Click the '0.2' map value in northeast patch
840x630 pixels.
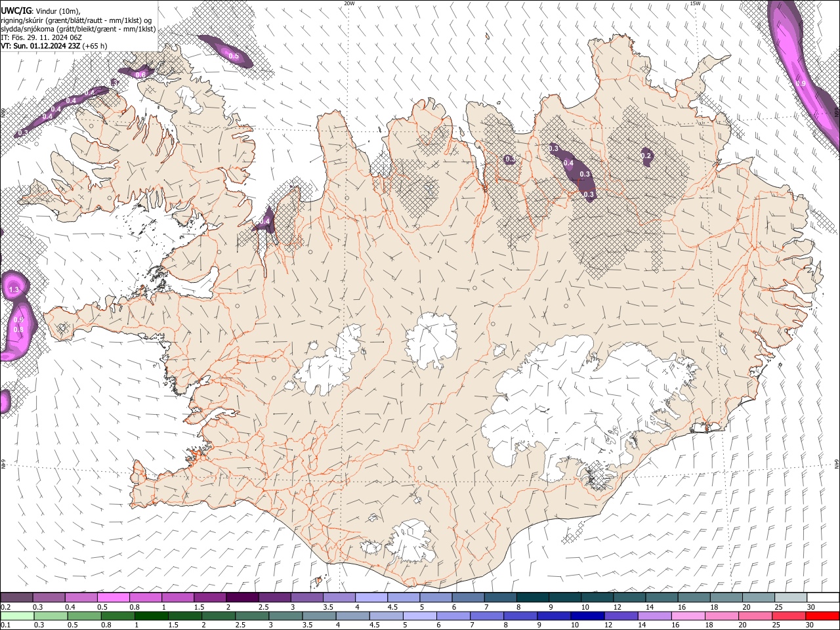[646, 156]
